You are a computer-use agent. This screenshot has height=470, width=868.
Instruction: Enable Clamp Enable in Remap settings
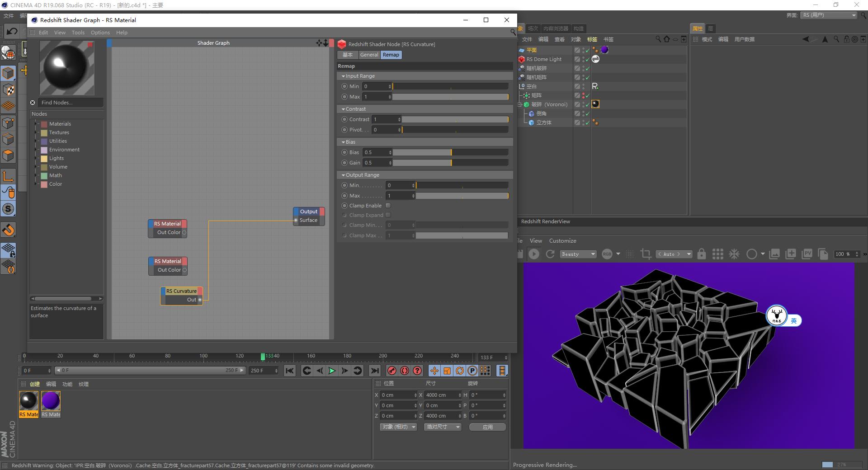coord(388,205)
